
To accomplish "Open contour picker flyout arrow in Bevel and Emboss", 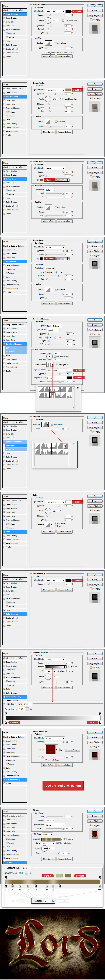I will (78, 388).
